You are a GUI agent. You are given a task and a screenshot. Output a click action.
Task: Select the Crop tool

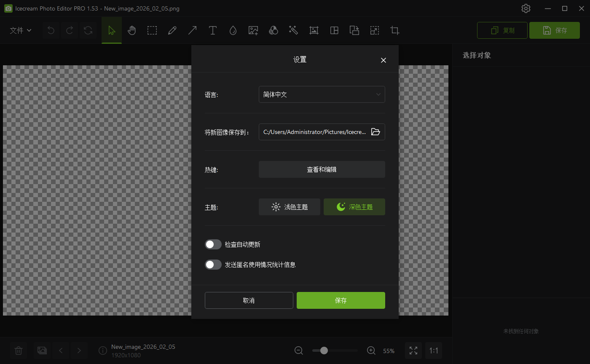[x=395, y=30]
